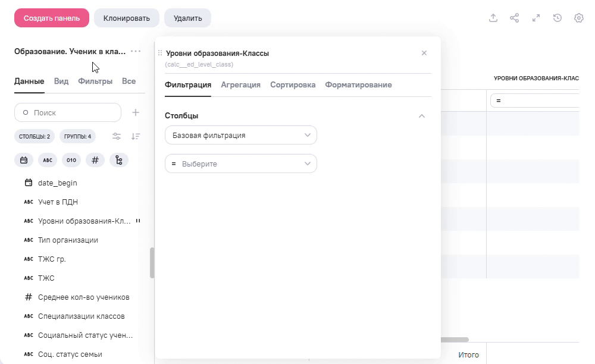Image resolution: width=595 pixels, height=364 pixels.
Task: Collapse the Столбцы section
Action: [x=422, y=116]
